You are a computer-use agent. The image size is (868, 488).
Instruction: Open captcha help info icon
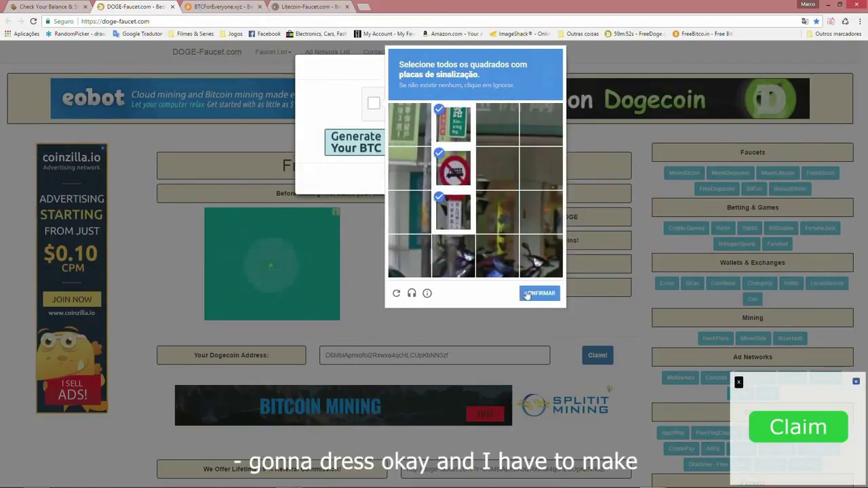point(427,293)
